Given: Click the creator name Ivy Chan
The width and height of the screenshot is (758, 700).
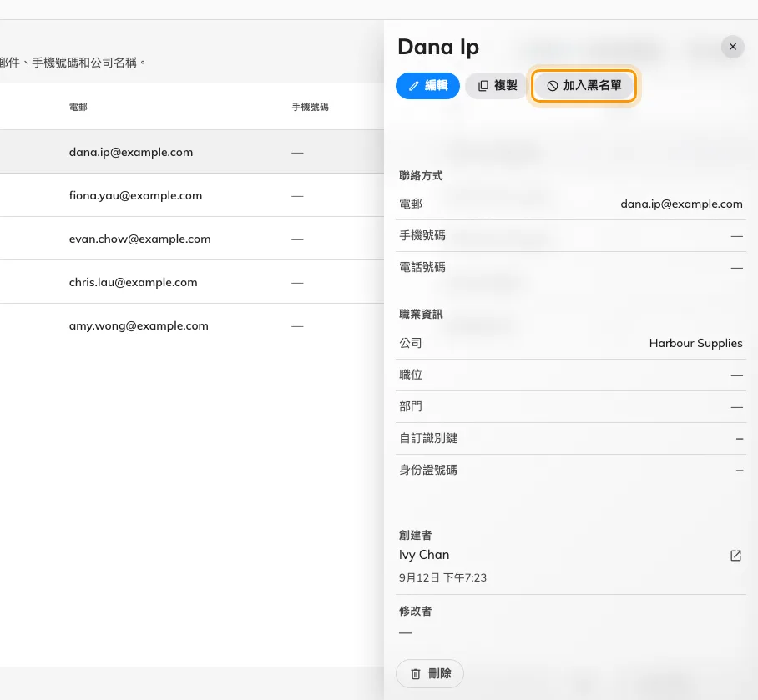Looking at the screenshot, I should click(424, 555).
